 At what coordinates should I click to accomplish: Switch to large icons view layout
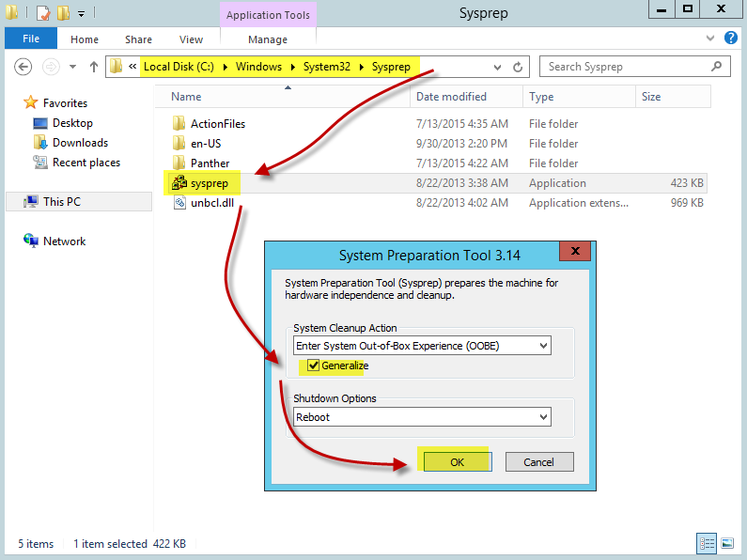point(727,543)
